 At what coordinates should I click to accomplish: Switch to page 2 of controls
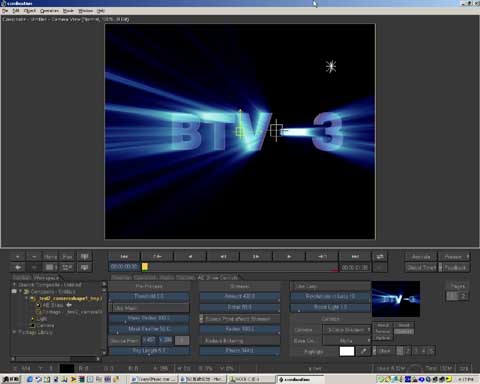[x=463, y=296]
